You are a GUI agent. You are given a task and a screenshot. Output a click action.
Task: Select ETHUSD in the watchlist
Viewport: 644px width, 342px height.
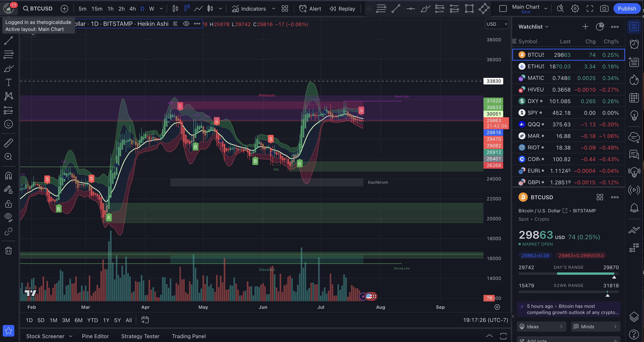click(x=568, y=66)
